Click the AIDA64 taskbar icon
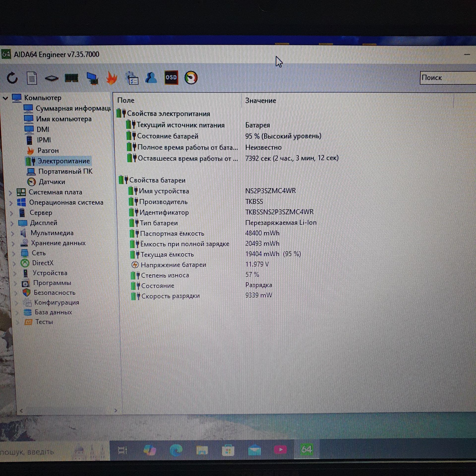Viewport: 476px width, 476px height. coord(306,449)
